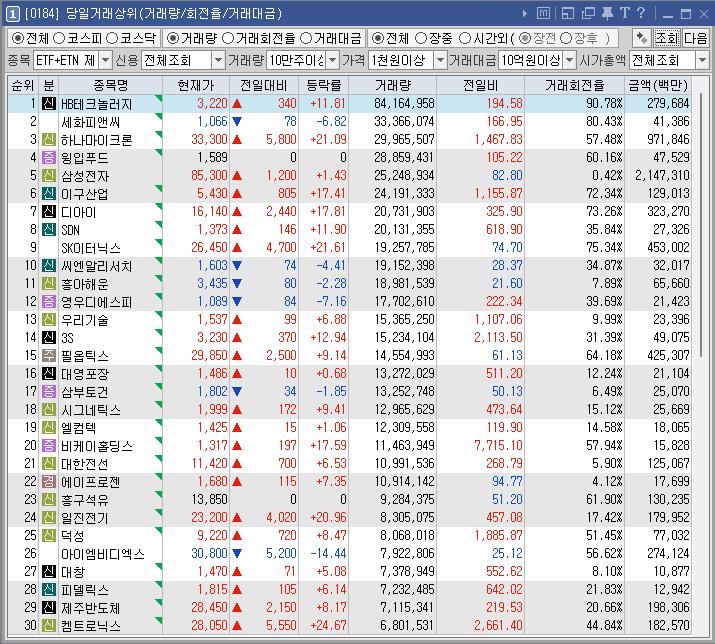Click the window layout icon in title bar
The image size is (715, 644).
(568, 14)
